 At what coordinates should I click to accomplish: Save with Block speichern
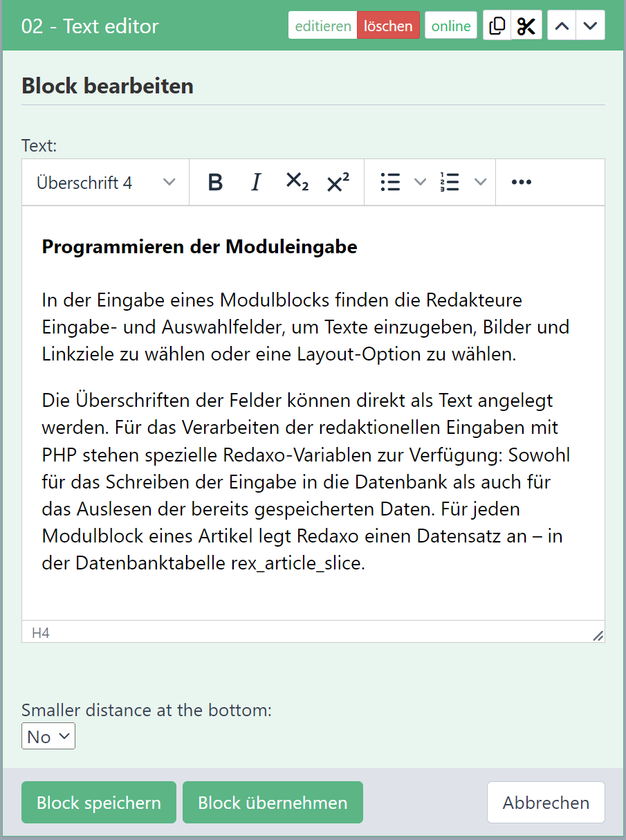point(99,803)
